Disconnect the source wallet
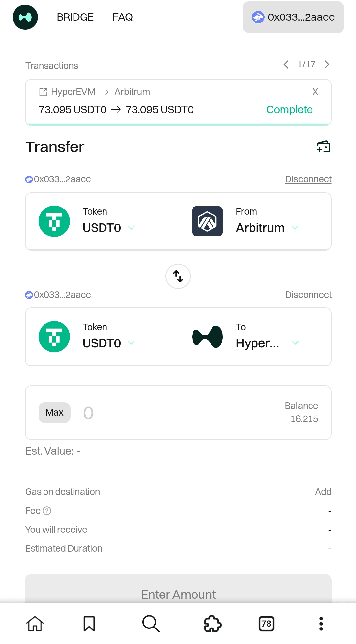This screenshot has height=644, width=356. click(308, 179)
